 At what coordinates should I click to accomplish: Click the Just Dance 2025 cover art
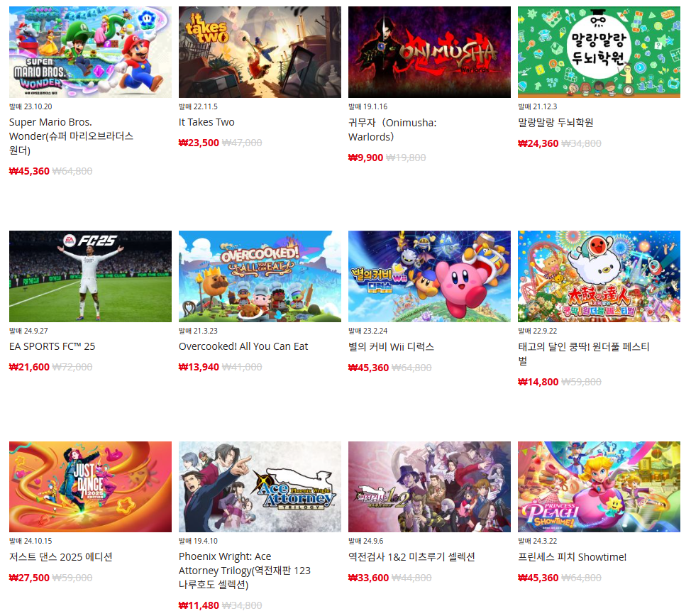coord(90,487)
